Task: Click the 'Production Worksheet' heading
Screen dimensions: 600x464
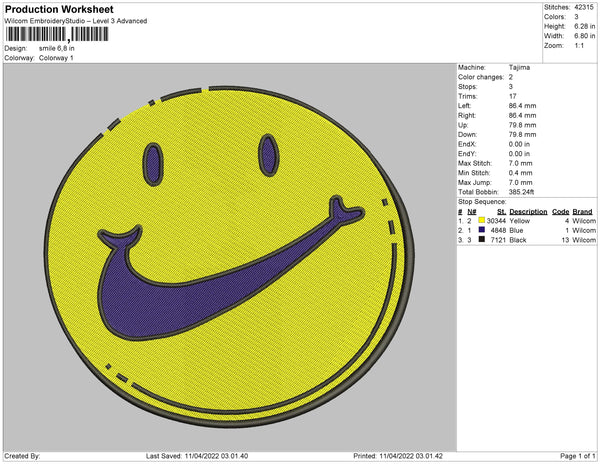Action: [x=59, y=10]
